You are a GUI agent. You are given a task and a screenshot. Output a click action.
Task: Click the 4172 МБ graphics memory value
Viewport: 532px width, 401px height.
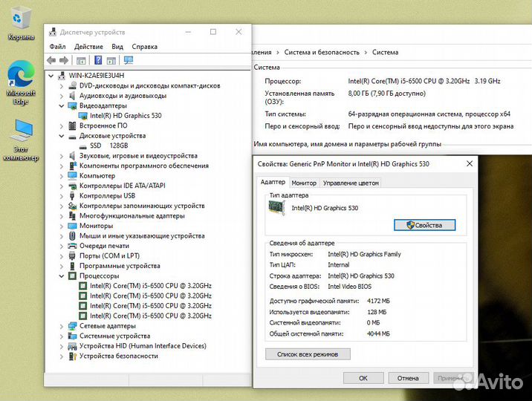[x=379, y=301]
